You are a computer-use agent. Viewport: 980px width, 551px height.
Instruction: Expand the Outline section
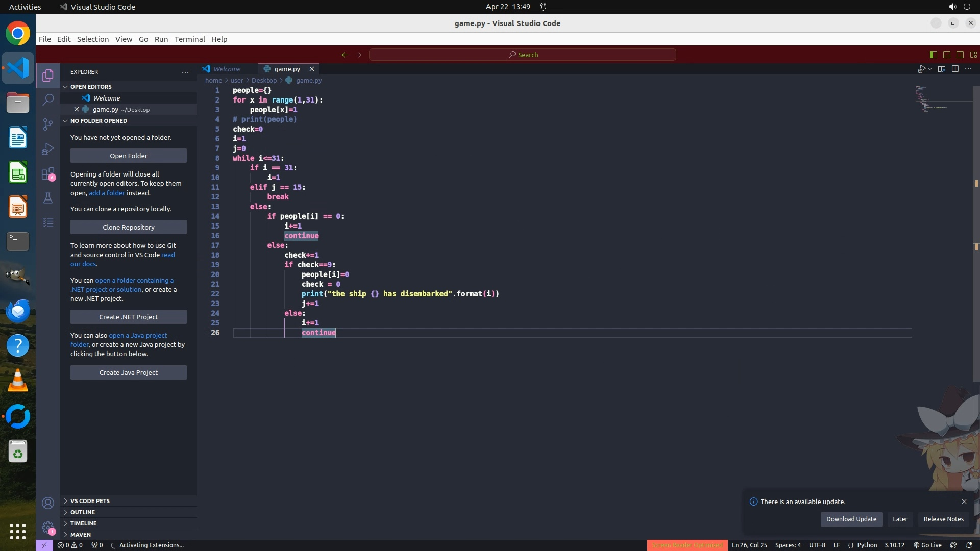coord(83,512)
